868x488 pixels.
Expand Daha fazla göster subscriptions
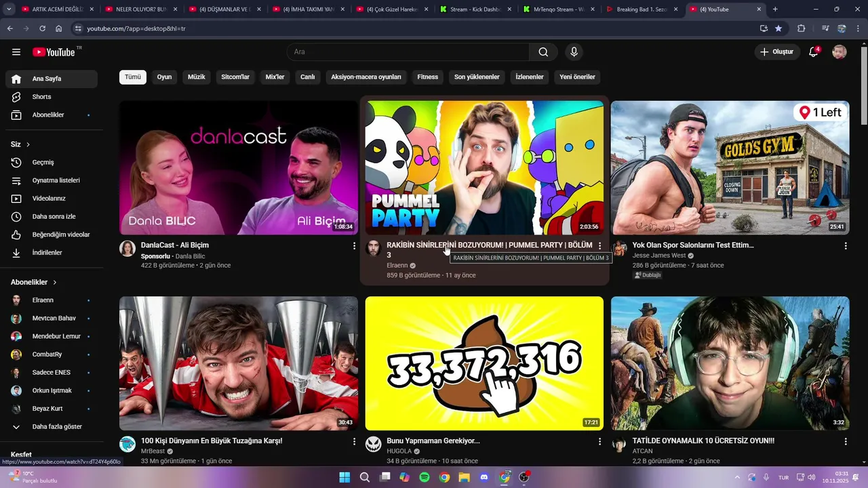pos(52,426)
